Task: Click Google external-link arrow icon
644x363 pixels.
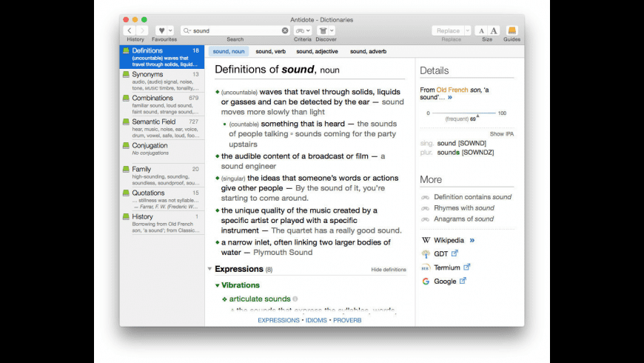Action: click(x=463, y=281)
